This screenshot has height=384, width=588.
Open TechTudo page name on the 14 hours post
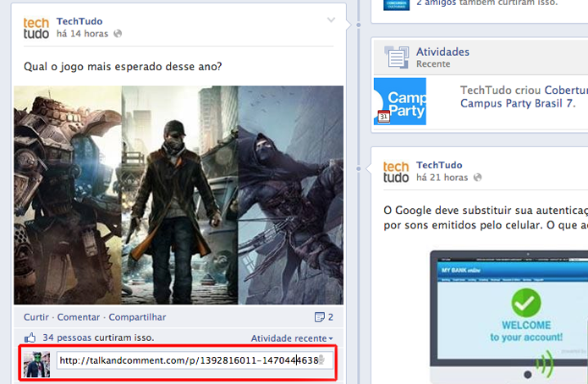(80, 21)
